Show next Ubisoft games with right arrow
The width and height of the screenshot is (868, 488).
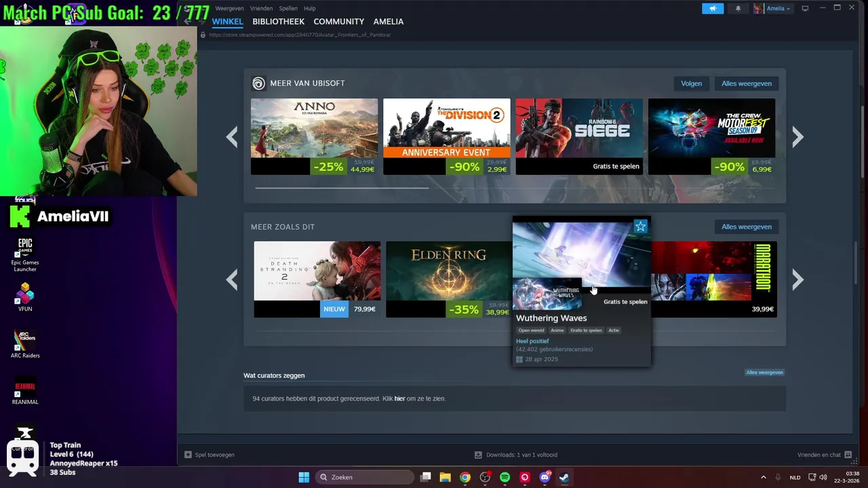click(797, 137)
